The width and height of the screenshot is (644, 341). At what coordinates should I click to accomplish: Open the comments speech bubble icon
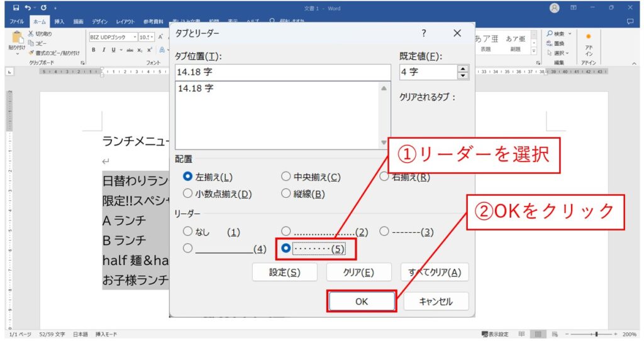point(630,21)
